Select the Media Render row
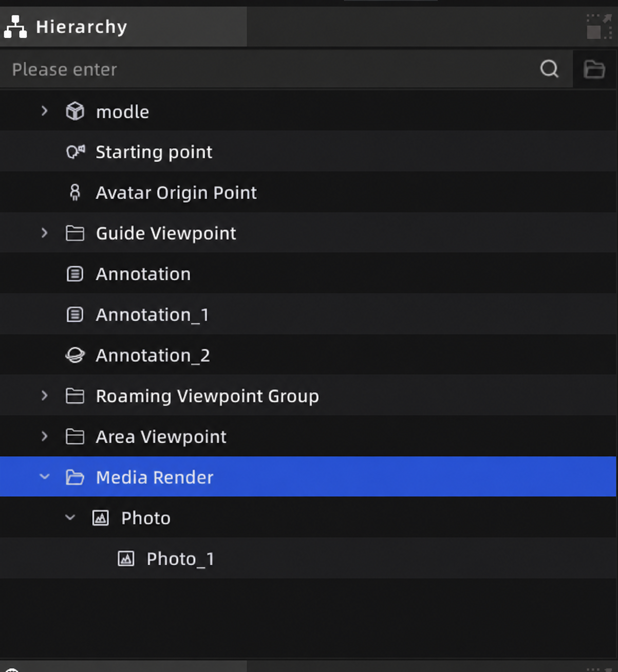 pyautogui.click(x=308, y=477)
